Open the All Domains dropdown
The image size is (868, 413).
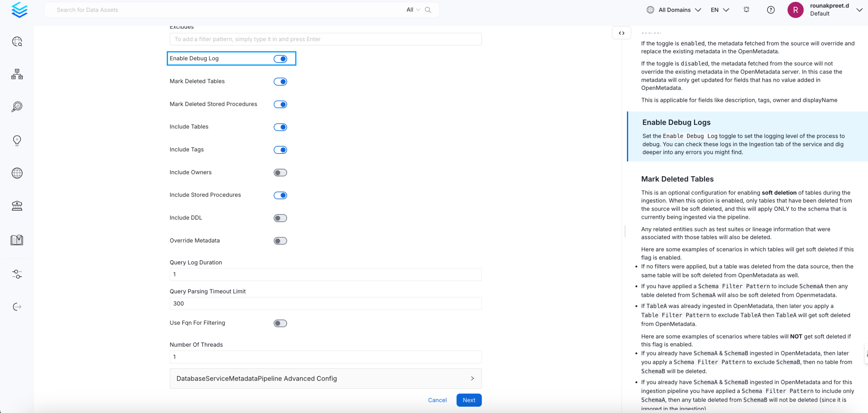(x=674, y=10)
